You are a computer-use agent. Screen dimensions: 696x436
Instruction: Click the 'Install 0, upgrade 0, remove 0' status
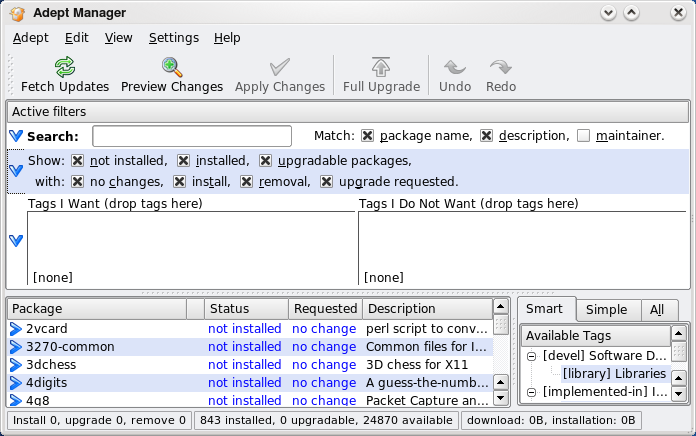click(99, 420)
